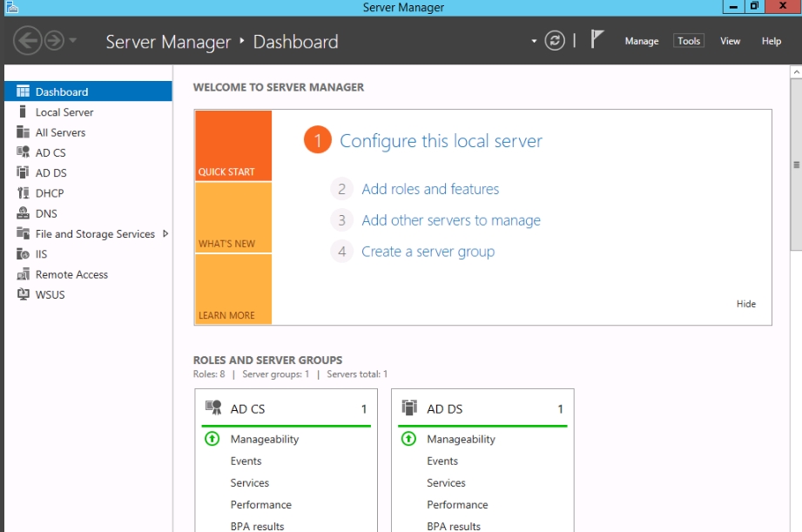Hide the welcome tile
Viewport: 802px width, 532px height.
(745, 304)
